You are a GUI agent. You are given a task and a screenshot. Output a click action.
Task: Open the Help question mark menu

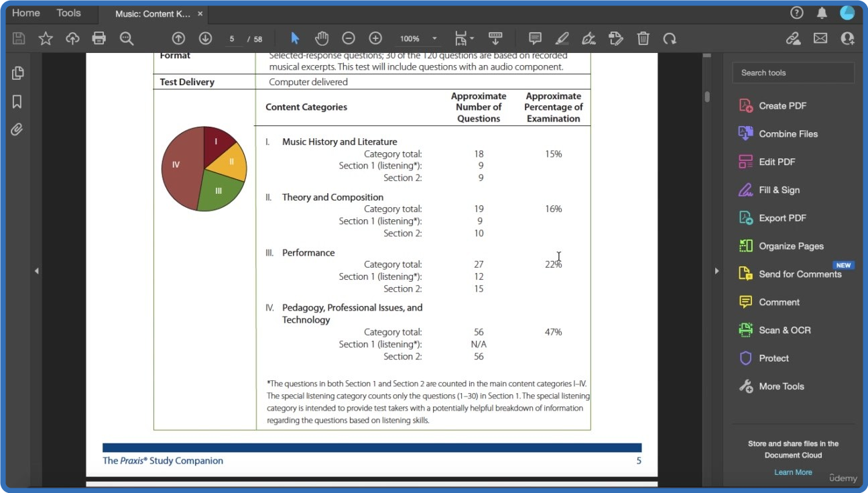[x=796, y=13]
